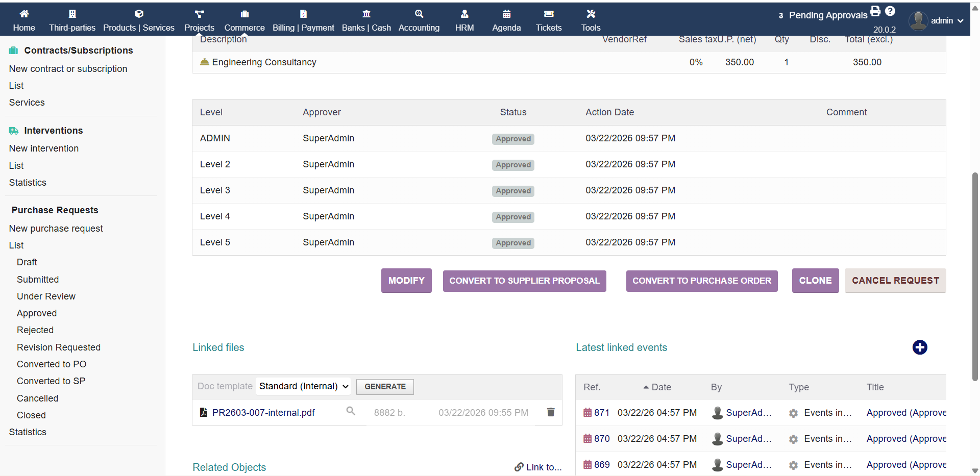Open the Accounting module icon
Viewport: 980px width, 476px height.
[x=419, y=14]
